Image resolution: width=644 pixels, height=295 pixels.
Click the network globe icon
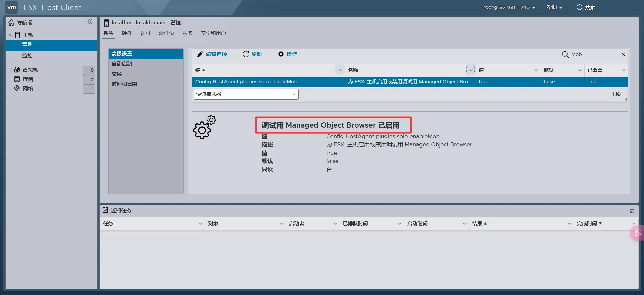coord(17,88)
